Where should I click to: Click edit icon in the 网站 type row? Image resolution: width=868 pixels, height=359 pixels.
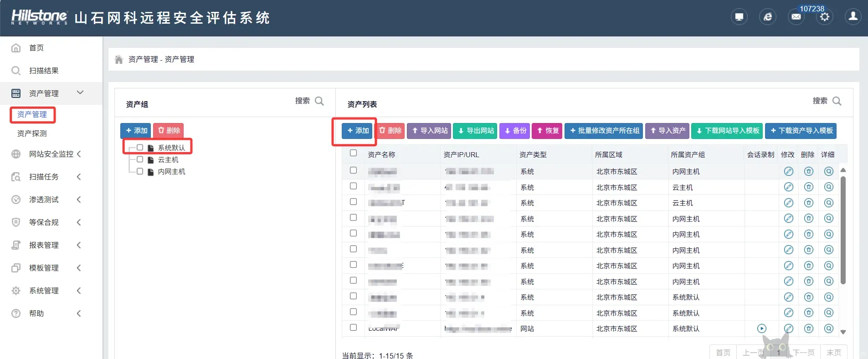click(x=789, y=328)
